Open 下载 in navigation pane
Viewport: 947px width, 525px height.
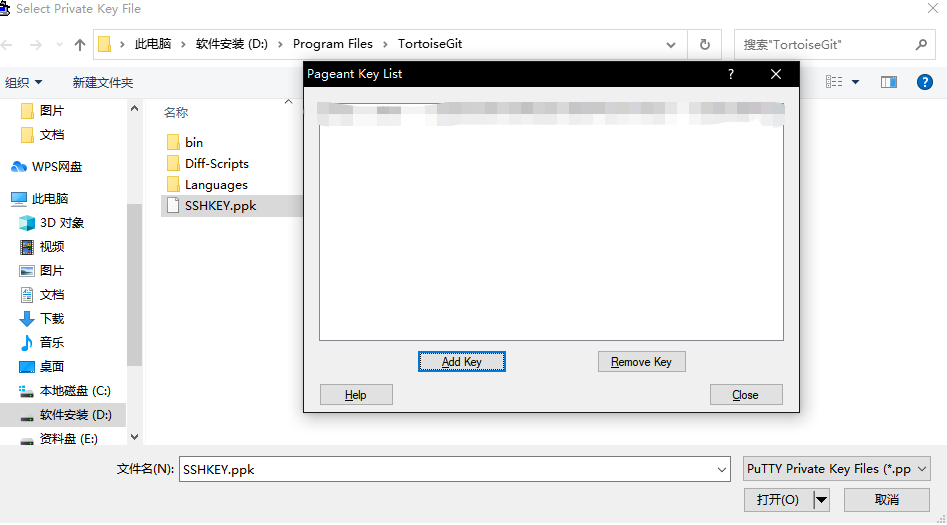point(42,318)
